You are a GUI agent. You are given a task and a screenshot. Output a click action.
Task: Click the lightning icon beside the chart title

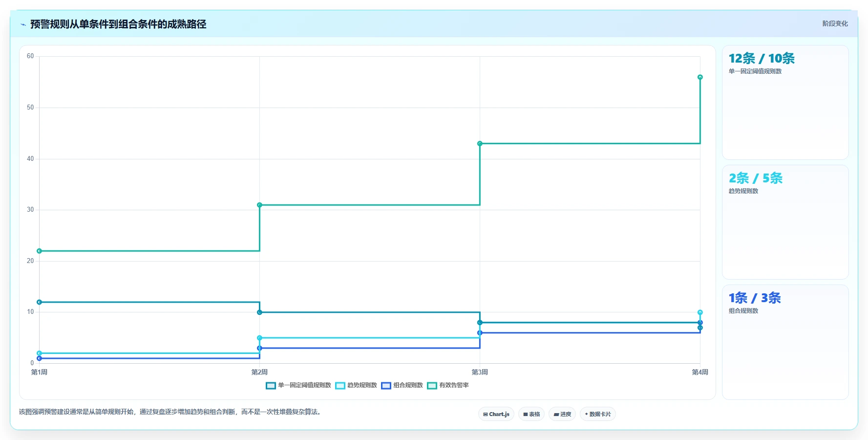(23, 24)
